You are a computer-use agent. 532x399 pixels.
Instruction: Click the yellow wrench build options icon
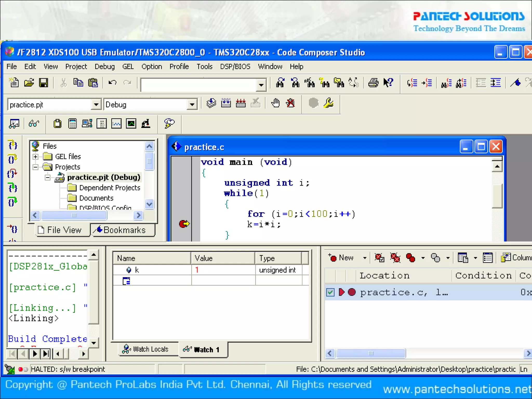329,104
